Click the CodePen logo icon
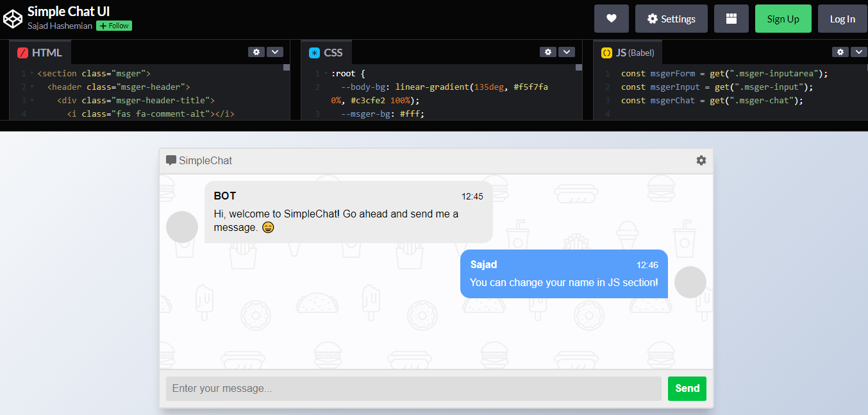This screenshot has width=868, height=415. point(13,19)
